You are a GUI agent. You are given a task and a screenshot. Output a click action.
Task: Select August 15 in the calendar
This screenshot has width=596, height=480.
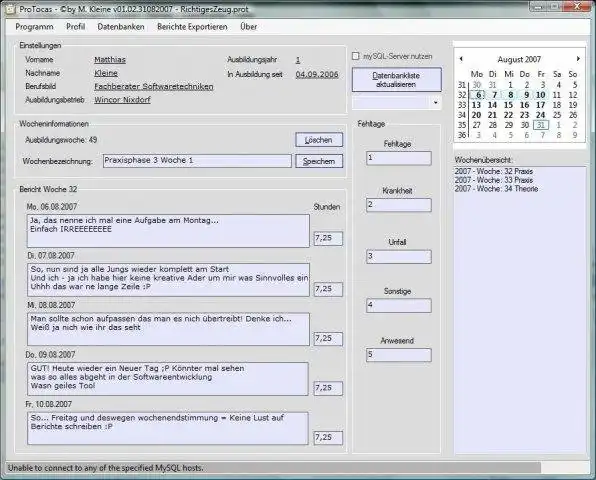[508, 105]
